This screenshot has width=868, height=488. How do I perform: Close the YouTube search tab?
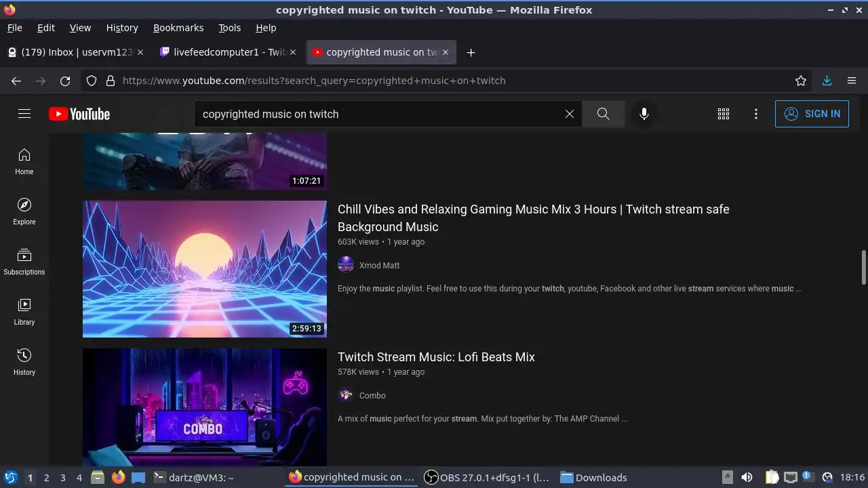pos(446,52)
